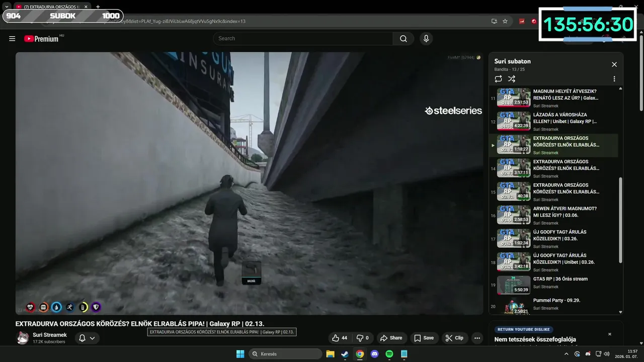Open the red chart browser extension
The height and width of the screenshot is (362, 644).
tap(522, 21)
